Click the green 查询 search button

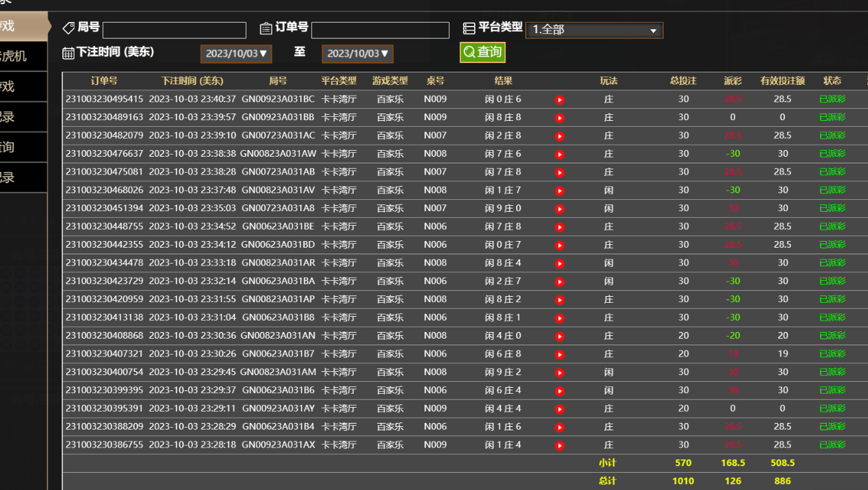pyautogui.click(x=483, y=52)
